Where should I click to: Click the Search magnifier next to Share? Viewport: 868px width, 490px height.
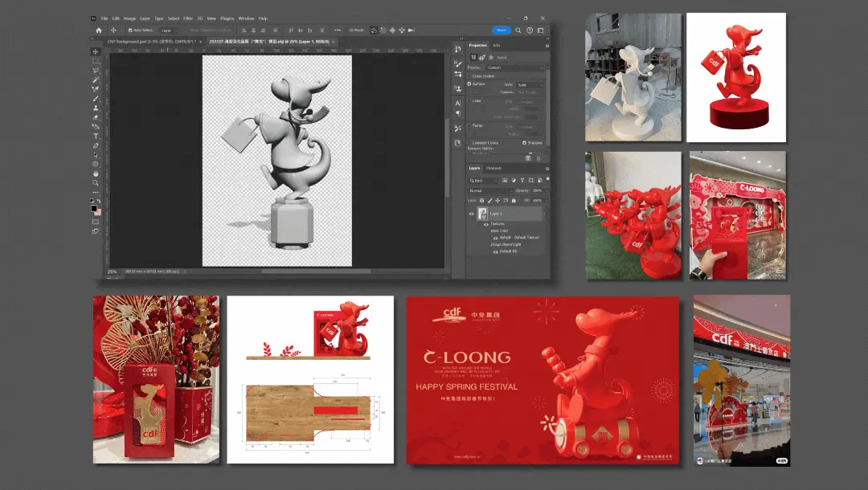518,31
